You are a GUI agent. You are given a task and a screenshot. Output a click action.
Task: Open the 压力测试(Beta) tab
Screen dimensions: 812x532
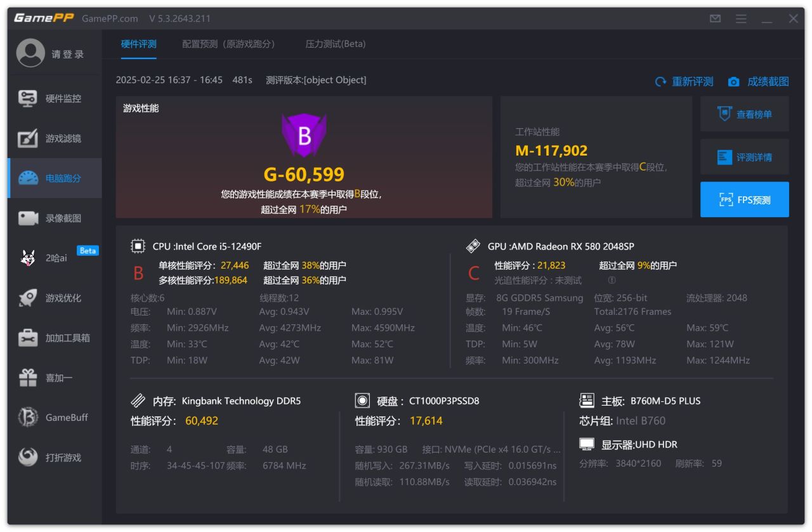pyautogui.click(x=336, y=44)
